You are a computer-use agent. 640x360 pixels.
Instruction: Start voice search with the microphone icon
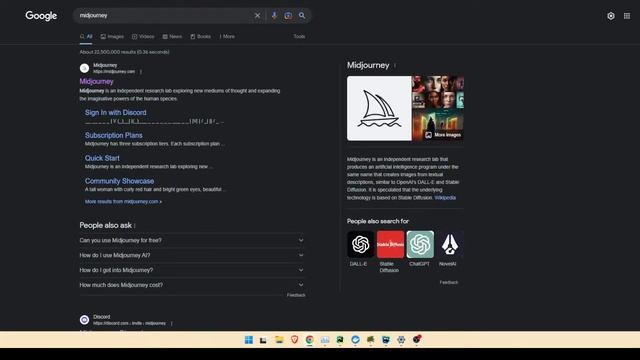coord(274,16)
